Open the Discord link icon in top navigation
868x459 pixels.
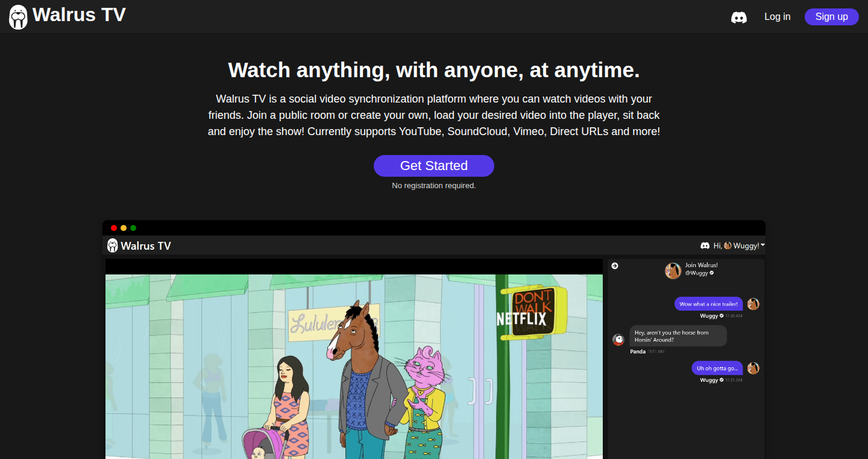[739, 17]
